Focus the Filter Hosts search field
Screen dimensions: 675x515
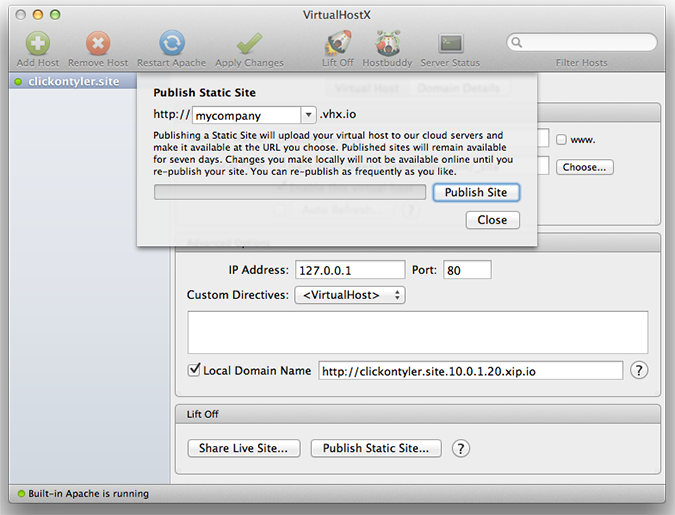[582, 42]
